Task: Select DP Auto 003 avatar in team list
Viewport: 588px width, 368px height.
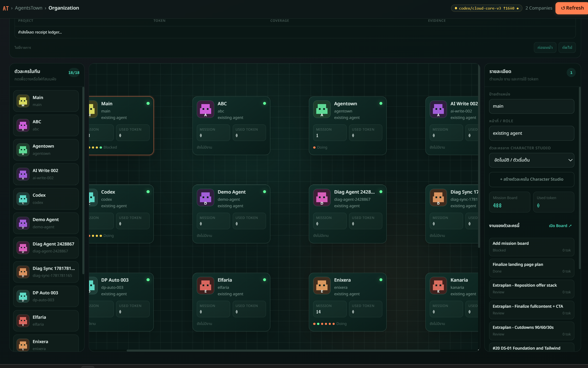Action: (23, 296)
